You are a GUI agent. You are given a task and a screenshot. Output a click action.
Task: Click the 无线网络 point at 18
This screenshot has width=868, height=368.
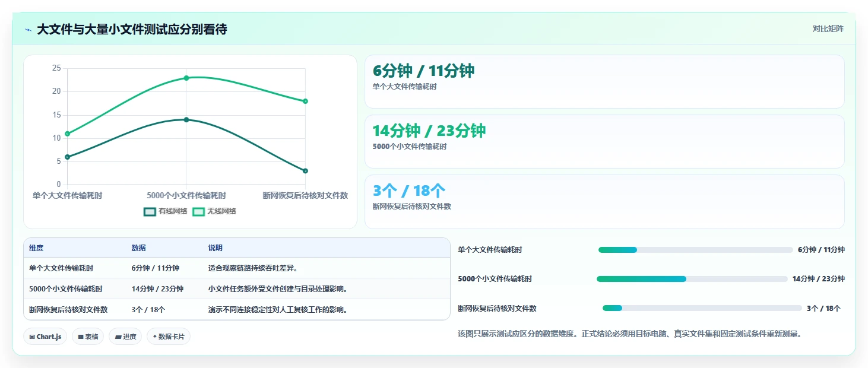click(305, 101)
